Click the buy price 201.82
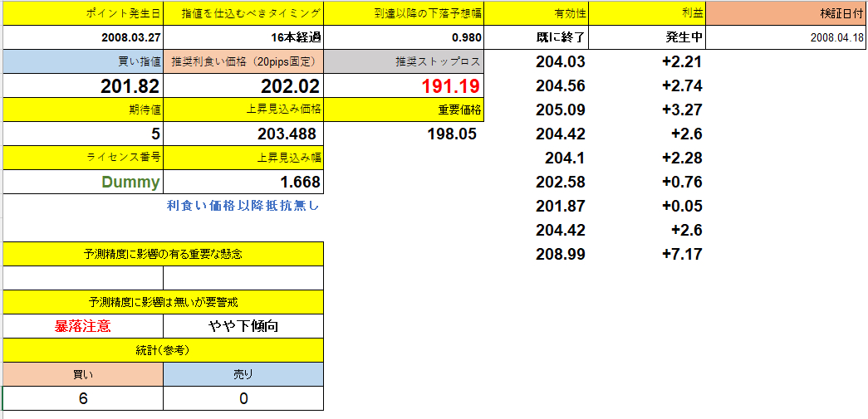The image size is (868, 419). (83, 85)
